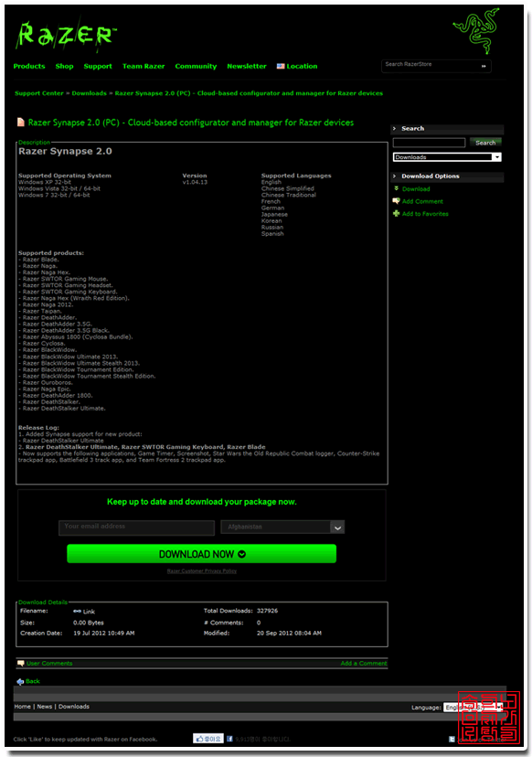
Task: Open the Products menu
Action: click(29, 66)
